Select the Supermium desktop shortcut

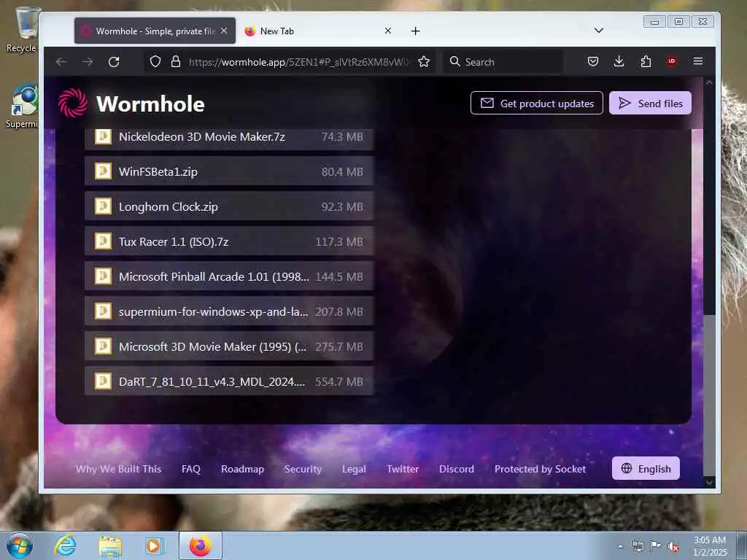coord(23,106)
